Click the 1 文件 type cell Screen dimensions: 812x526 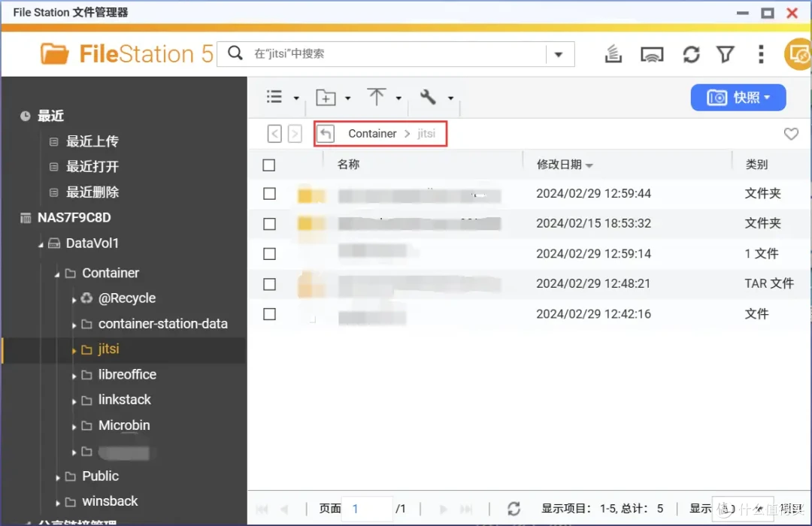(761, 254)
